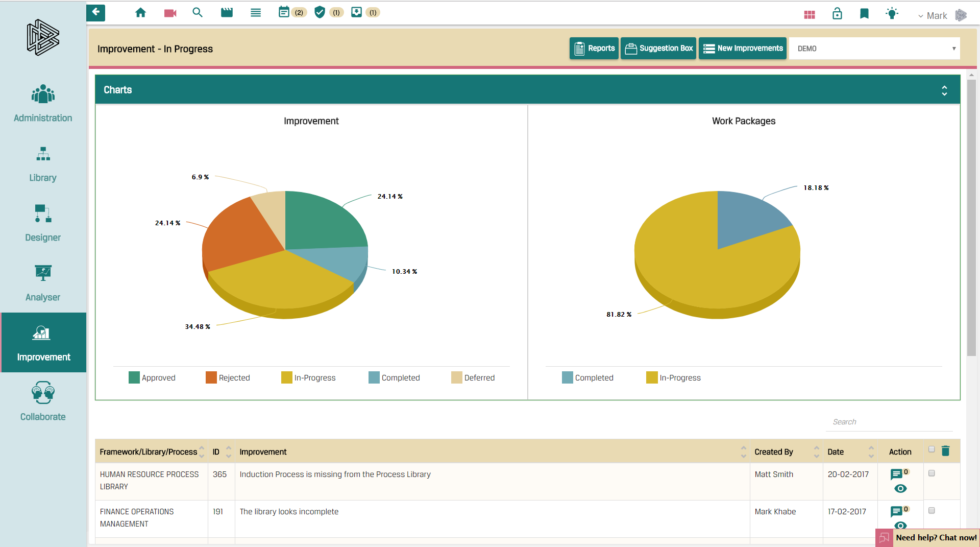Image resolution: width=980 pixels, height=547 pixels.
Task: Open the Designer section in the sidebar
Action: coord(42,223)
